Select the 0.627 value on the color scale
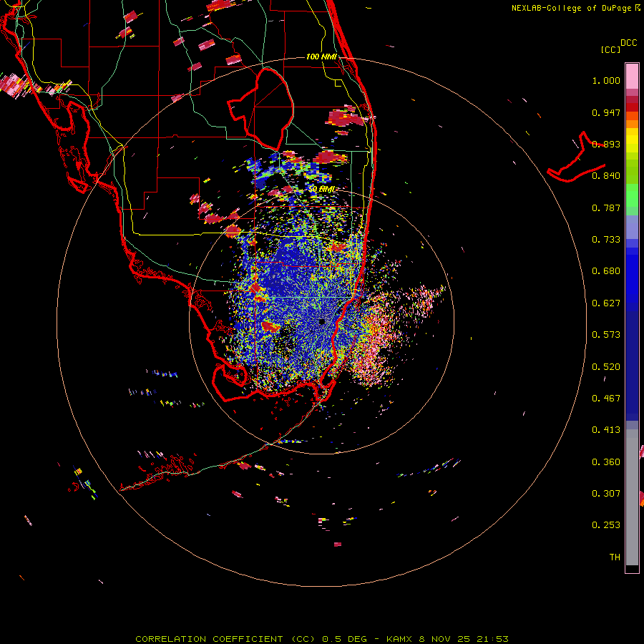Image resolution: width=644 pixels, height=644 pixels. [x=606, y=303]
